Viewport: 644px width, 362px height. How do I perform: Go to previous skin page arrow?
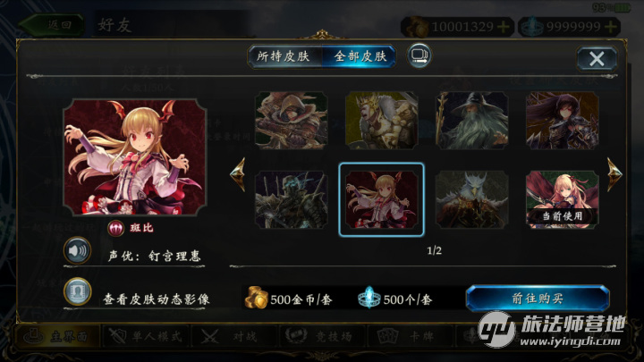(x=238, y=174)
